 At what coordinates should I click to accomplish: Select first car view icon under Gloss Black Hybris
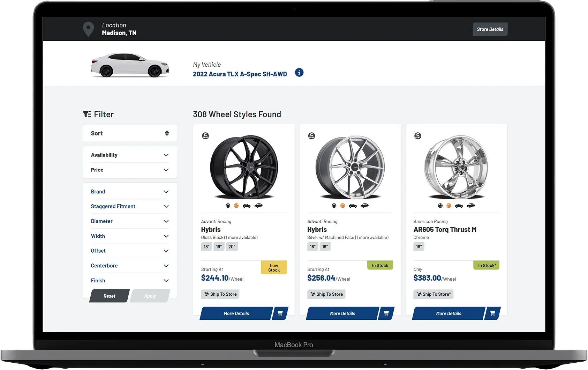pos(247,206)
